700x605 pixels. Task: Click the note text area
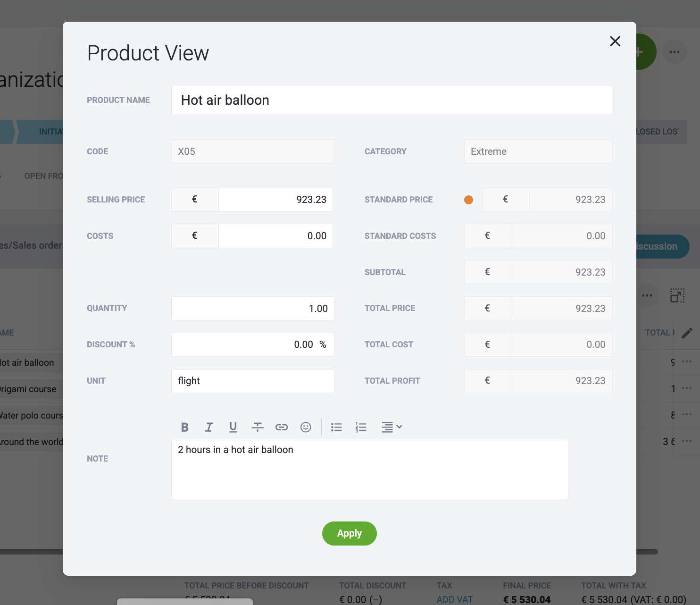[x=370, y=470]
